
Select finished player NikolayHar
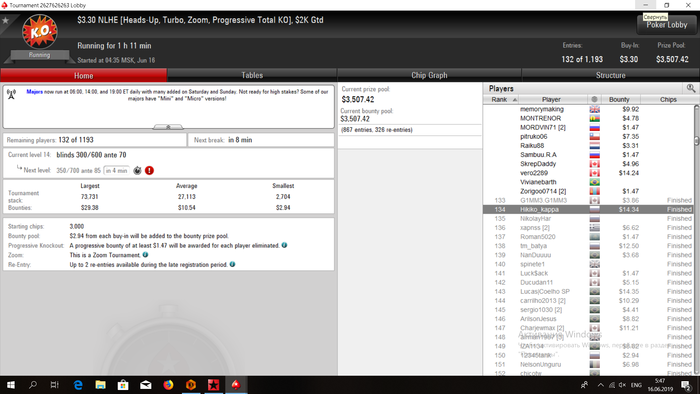588,219
